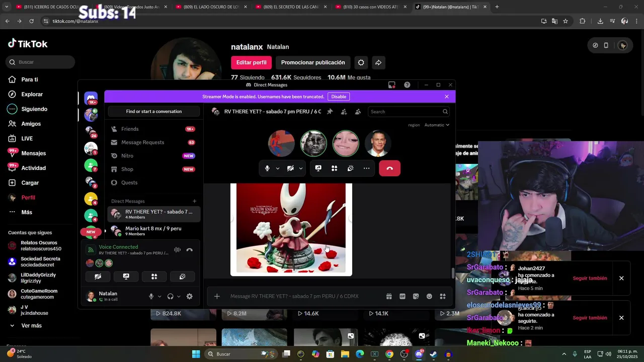Open the Friends tab in Discord
Viewport: 644px width, 362px height.
coord(154,129)
